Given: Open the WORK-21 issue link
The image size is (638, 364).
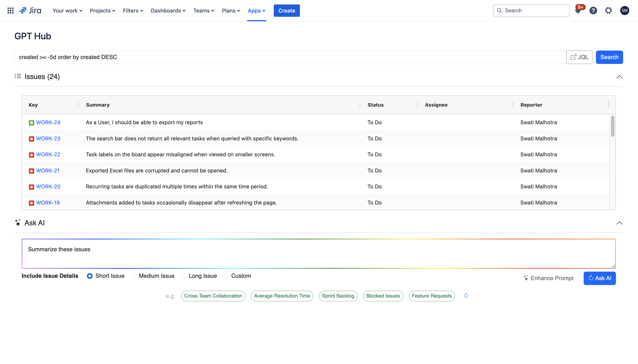Looking at the screenshot, I should tap(48, 171).
